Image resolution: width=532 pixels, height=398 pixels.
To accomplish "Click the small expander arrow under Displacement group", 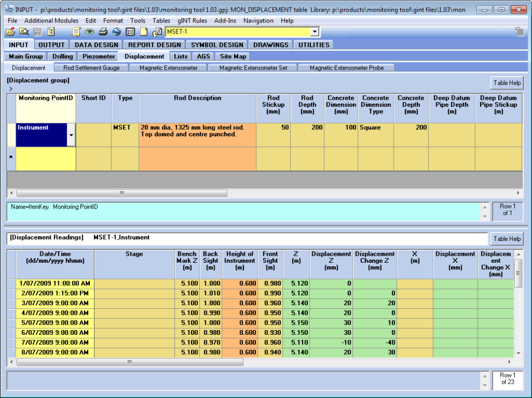I will click(11, 89).
